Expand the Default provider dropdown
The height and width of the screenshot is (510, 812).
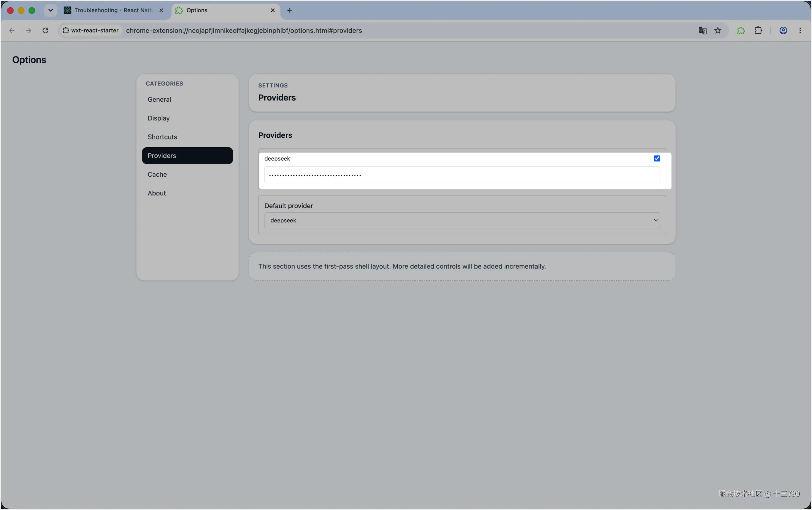(x=462, y=221)
